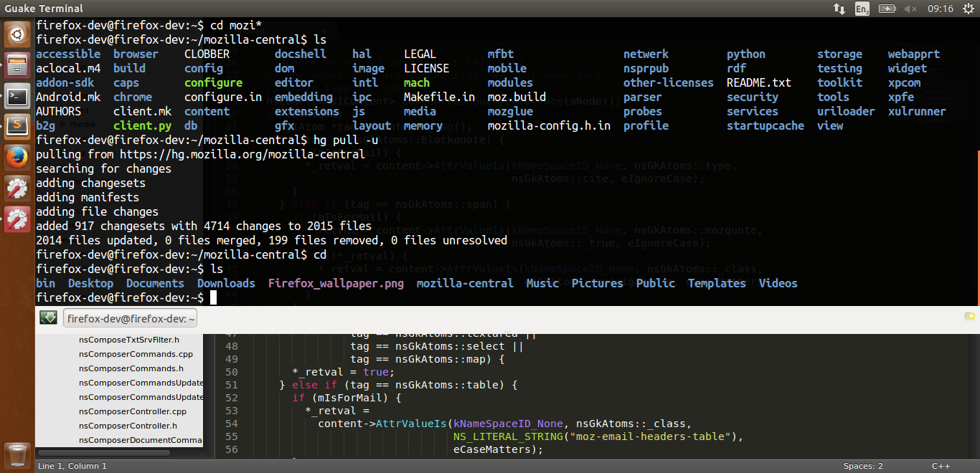Click the startupcache directory name
980x473 pixels.
(x=765, y=125)
